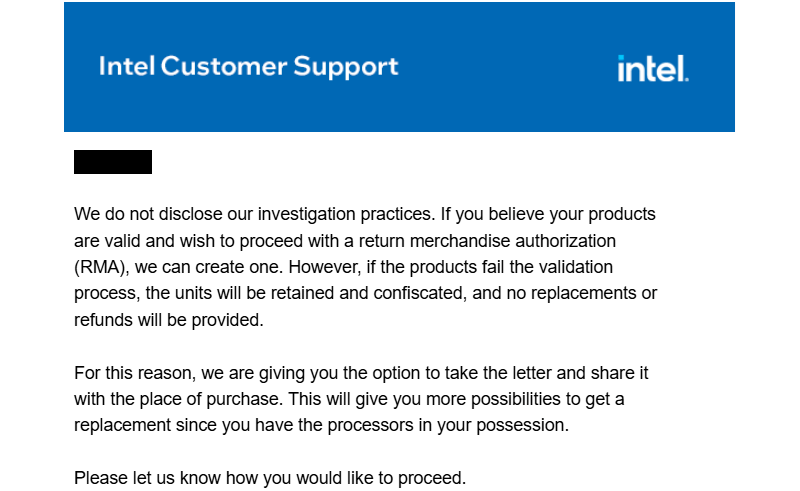Screen dimensions: 800x491
Task: Click the Intel logo in the banner
Action: (653, 68)
